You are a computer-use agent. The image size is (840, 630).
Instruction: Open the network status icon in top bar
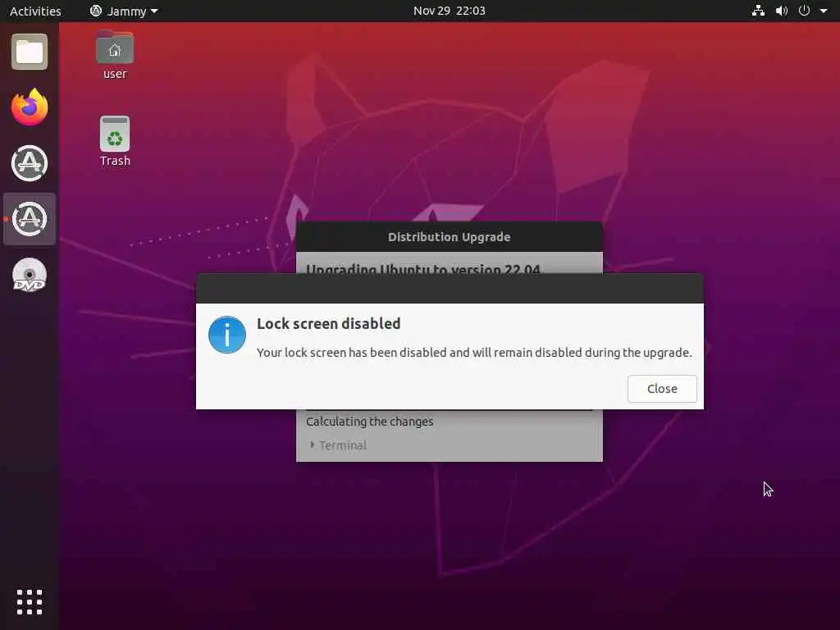(758, 11)
